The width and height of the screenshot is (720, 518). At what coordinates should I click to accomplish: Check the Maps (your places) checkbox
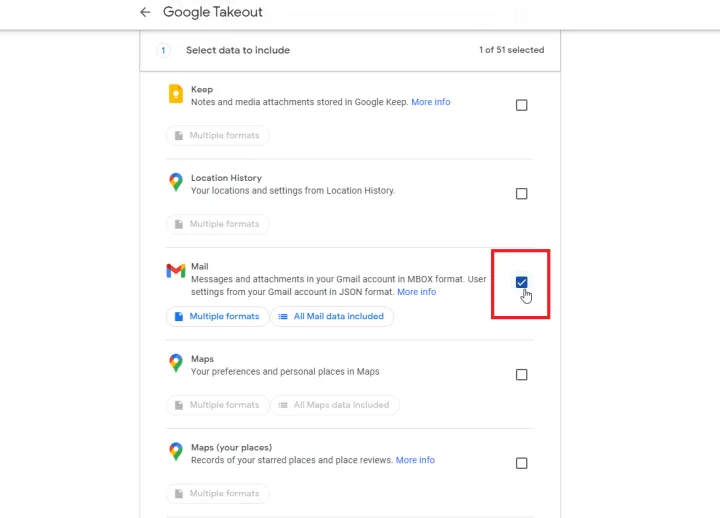point(521,463)
